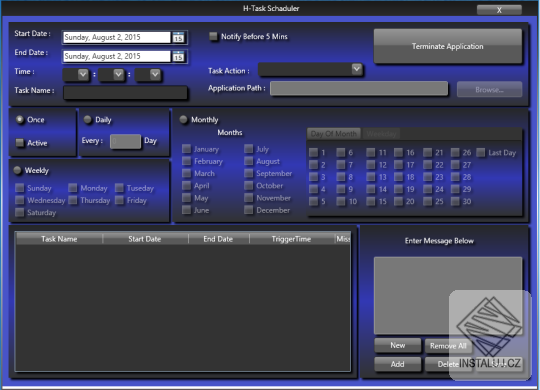Screen dimensions: 540x390
Task: Check day 26 of month
Action: [x=455, y=152]
